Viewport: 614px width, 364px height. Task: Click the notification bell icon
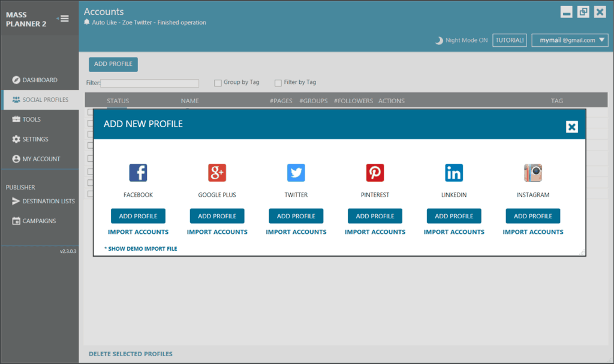tap(87, 22)
